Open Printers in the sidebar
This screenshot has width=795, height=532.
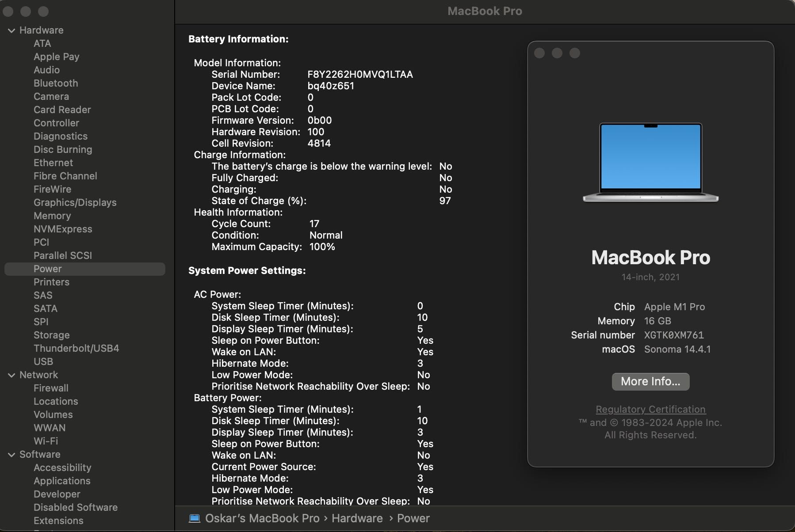click(x=51, y=282)
